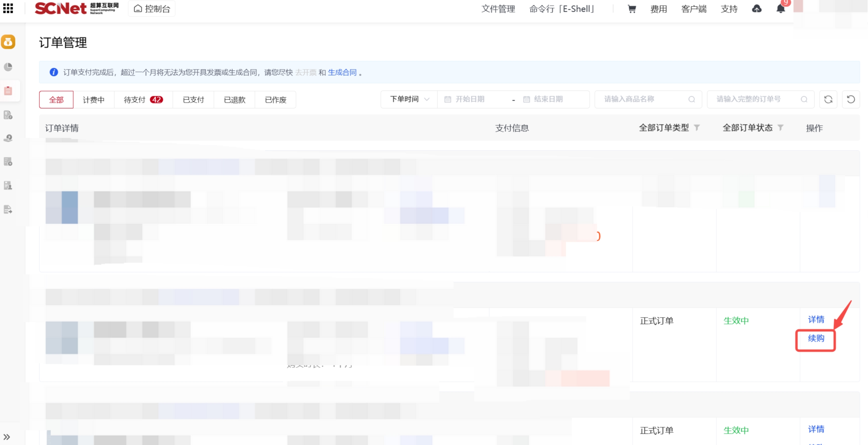
Task: Open notifications bell icon
Action: pos(780,9)
